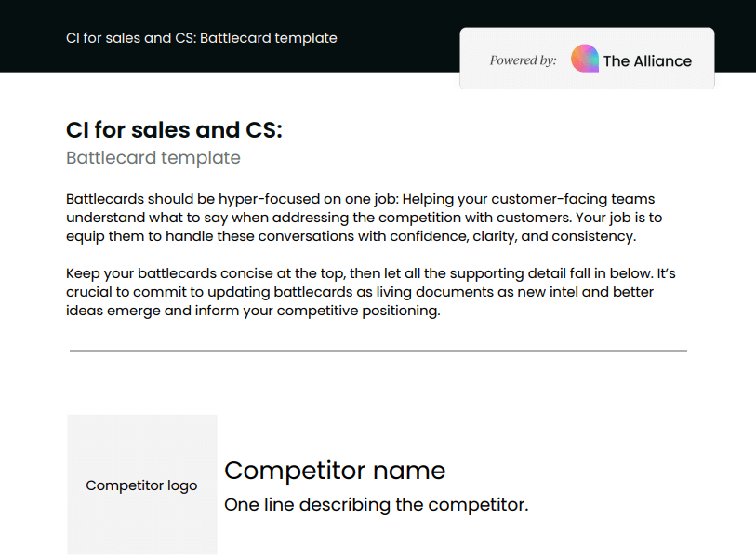Click the black header banner
This screenshot has height=558, width=756.
(378, 36)
